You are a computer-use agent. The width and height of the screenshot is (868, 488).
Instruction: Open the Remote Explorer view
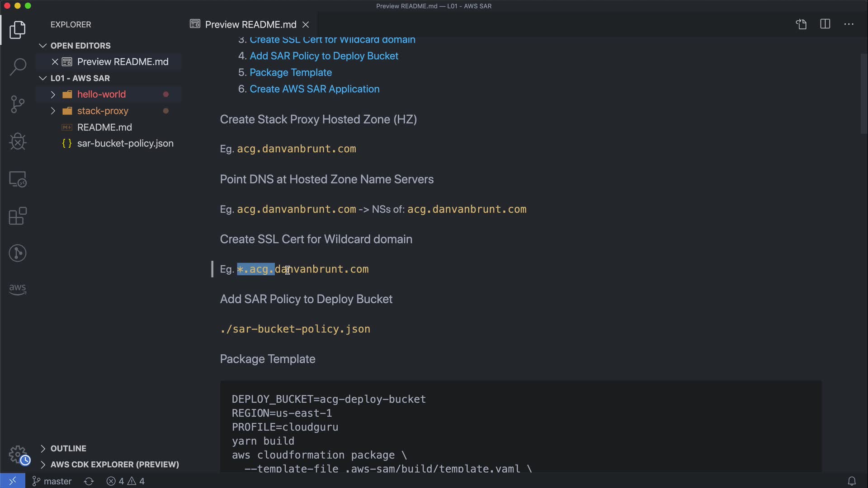pyautogui.click(x=18, y=179)
